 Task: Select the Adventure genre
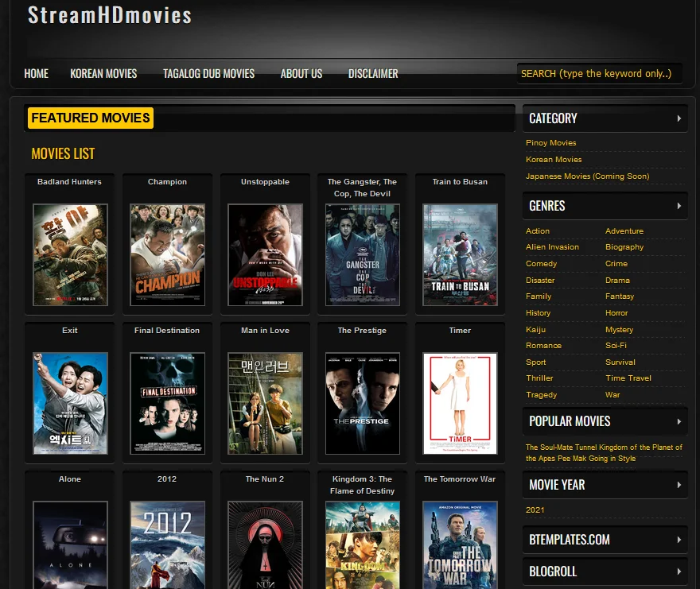624,231
